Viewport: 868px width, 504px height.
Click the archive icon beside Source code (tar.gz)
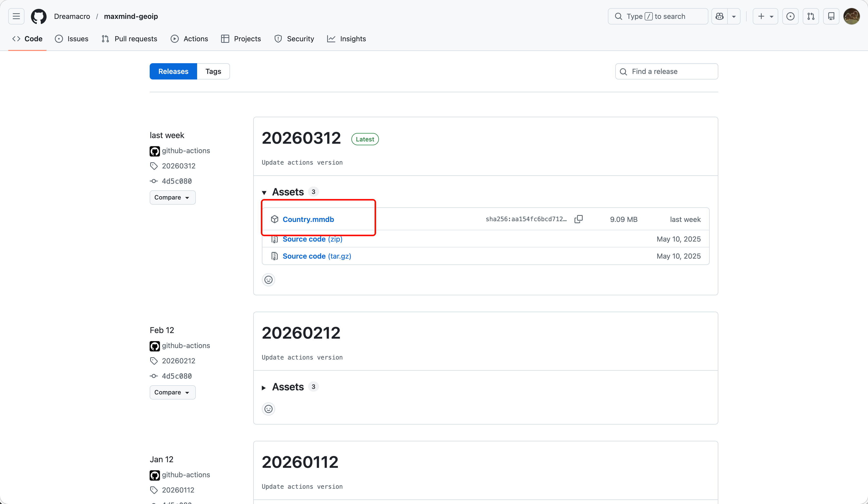pyautogui.click(x=275, y=256)
